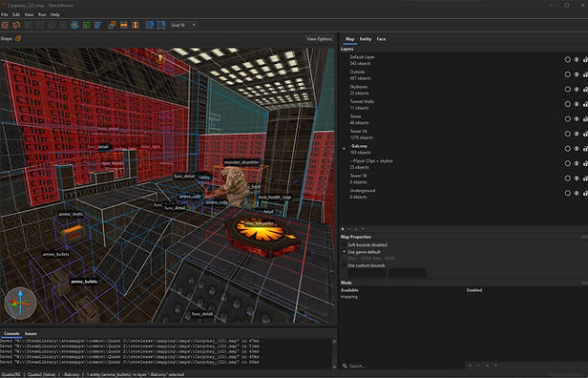Activate the Rotate tool in toolbar
This screenshot has height=378, width=588.
(74, 25)
